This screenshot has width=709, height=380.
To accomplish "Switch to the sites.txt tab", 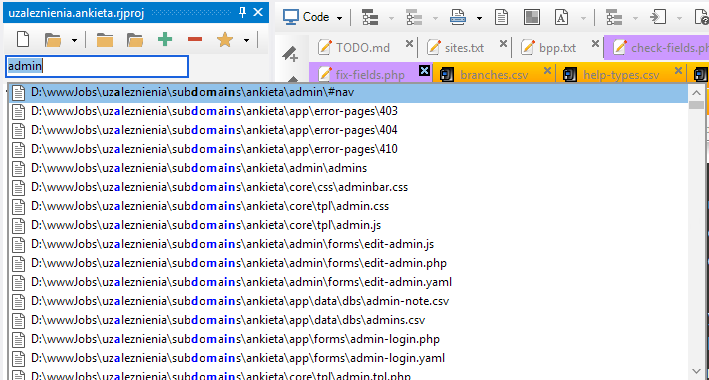I will pyautogui.click(x=464, y=48).
